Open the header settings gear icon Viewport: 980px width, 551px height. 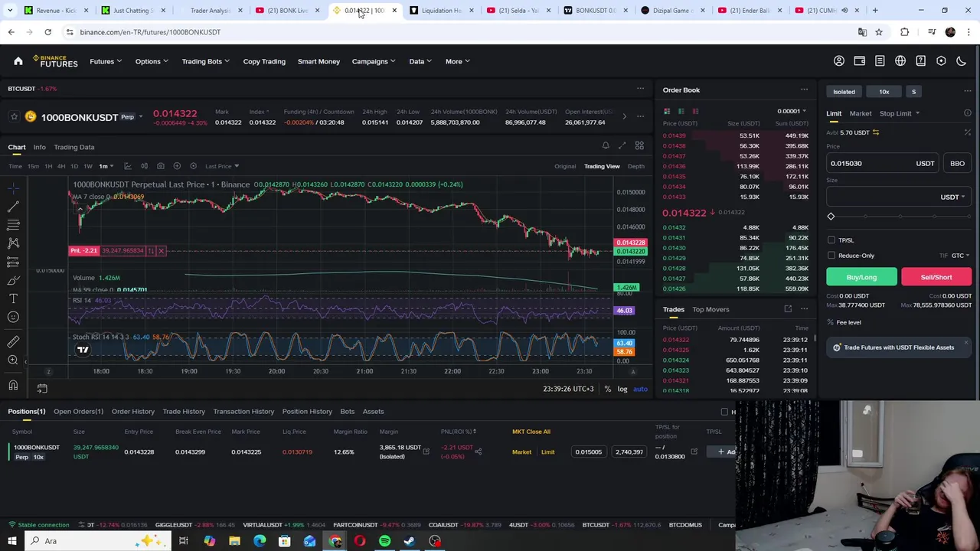coord(941,61)
